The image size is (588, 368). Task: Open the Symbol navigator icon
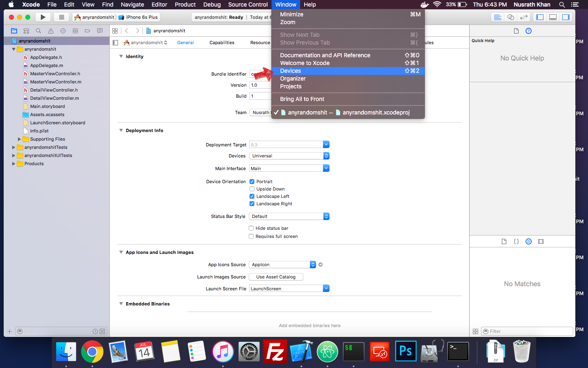26,31
